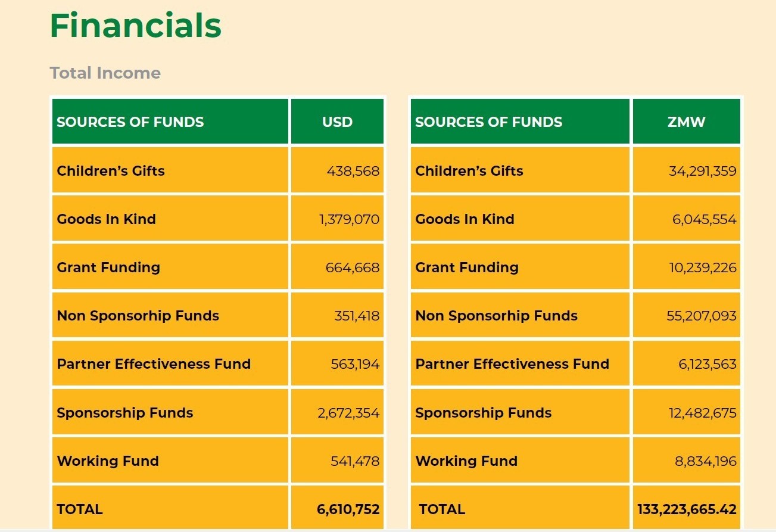Click ZMW Grant Funding value 10,239,226
776x532 pixels.
(703, 267)
